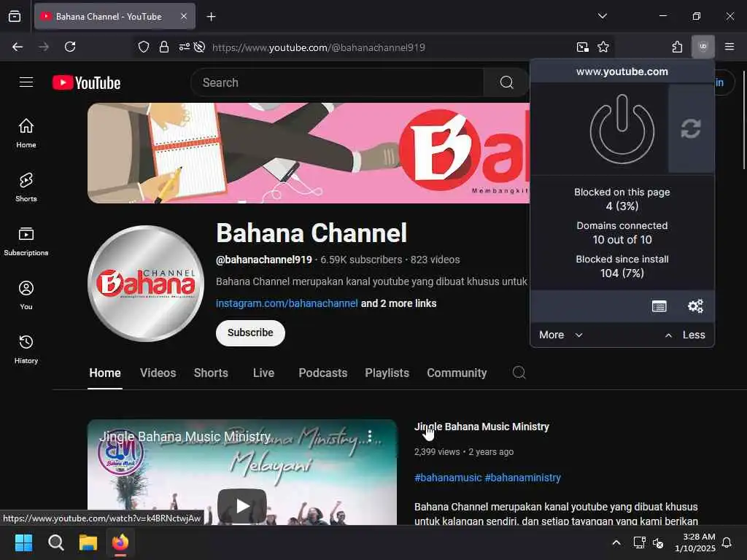
Task: Click the muted volume tray icon
Action: [658, 542]
